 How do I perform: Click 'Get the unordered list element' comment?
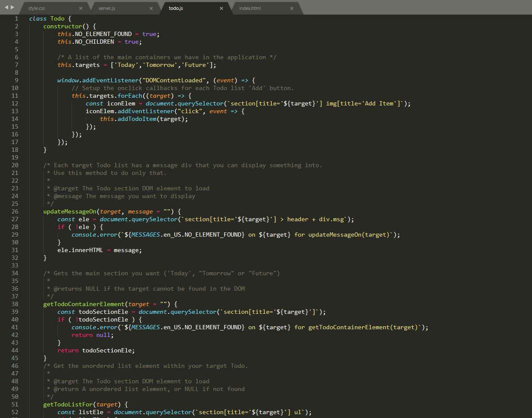point(146,366)
